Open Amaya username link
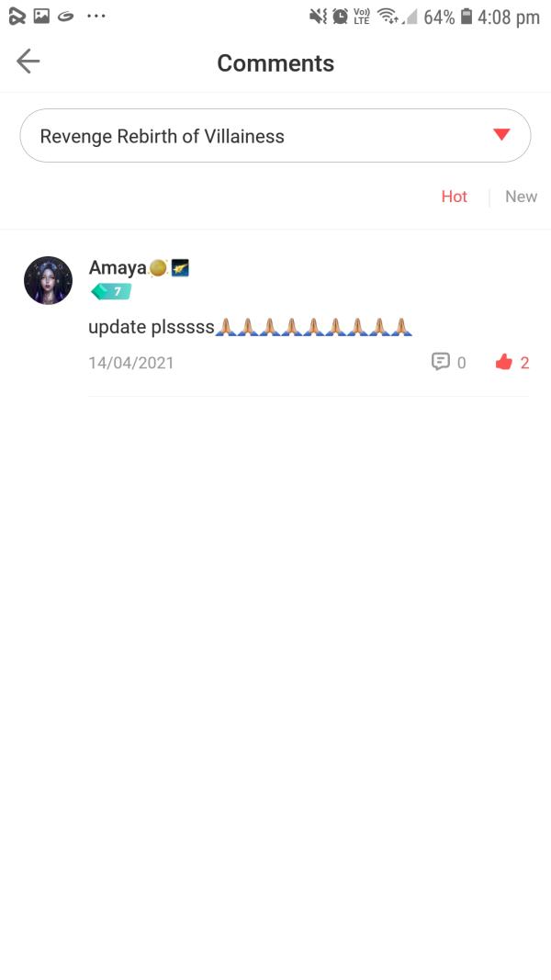The width and height of the screenshot is (551, 980). tap(118, 267)
